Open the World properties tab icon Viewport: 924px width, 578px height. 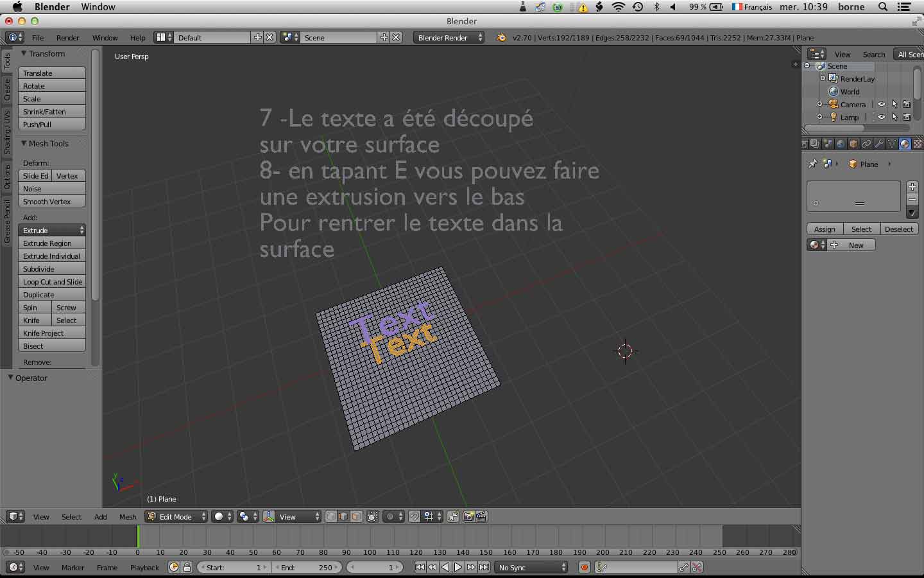point(841,144)
